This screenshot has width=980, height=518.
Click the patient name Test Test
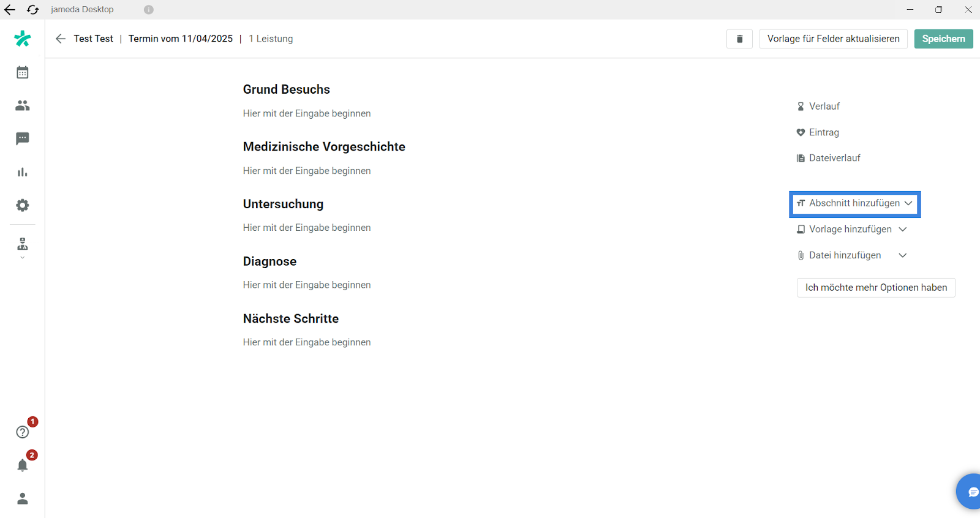(94, 39)
